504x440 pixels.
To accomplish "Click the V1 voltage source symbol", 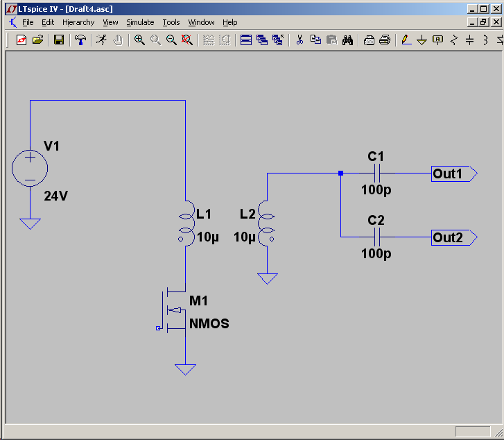I will (x=30, y=169).
